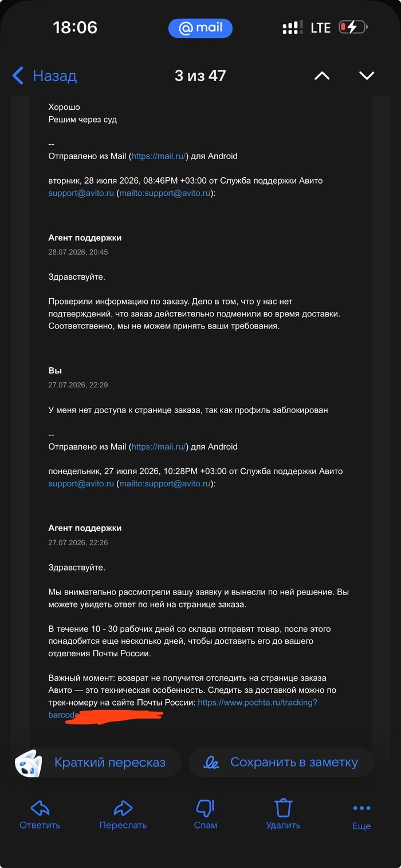Open the Еще three-dot menu
Screen dimensions: 401x868
[361, 815]
